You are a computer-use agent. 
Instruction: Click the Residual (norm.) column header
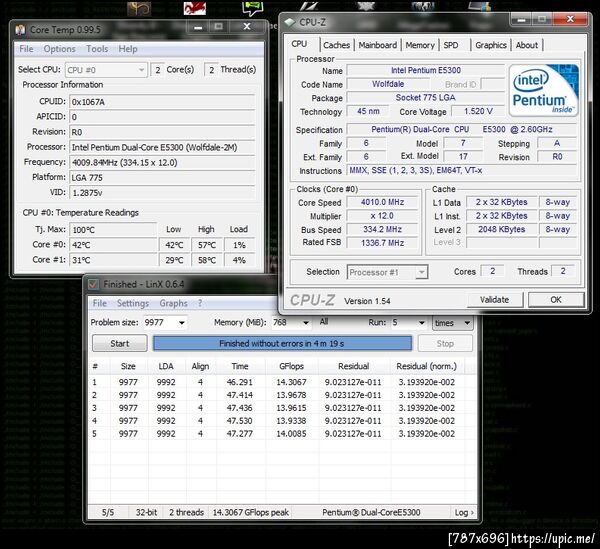click(427, 367)
